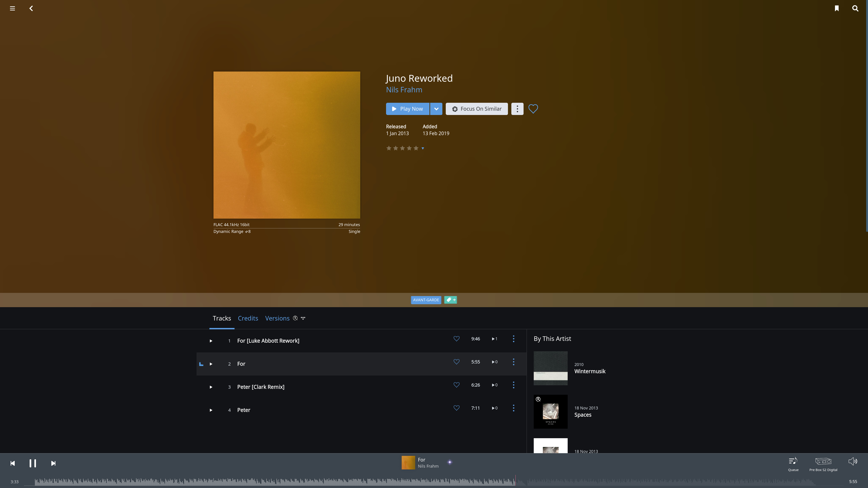Open the star rating dropdown arrow
Screen dimensions: 868x488
coord(423,148)
